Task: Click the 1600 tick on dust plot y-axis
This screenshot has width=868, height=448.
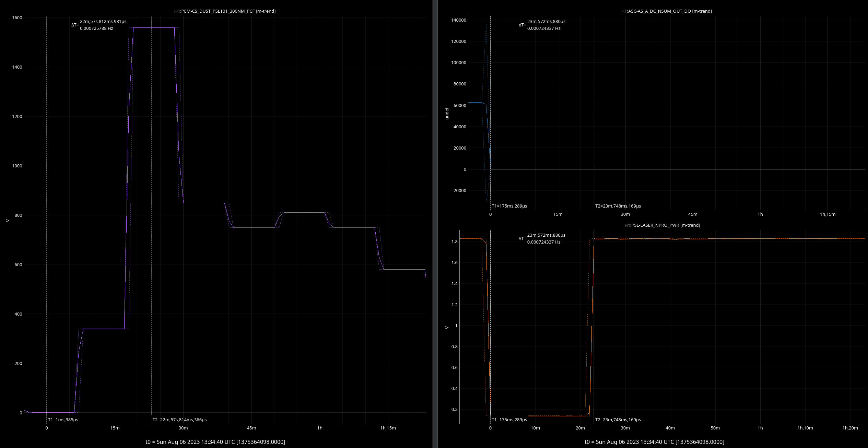Action: tap(17, 17)
